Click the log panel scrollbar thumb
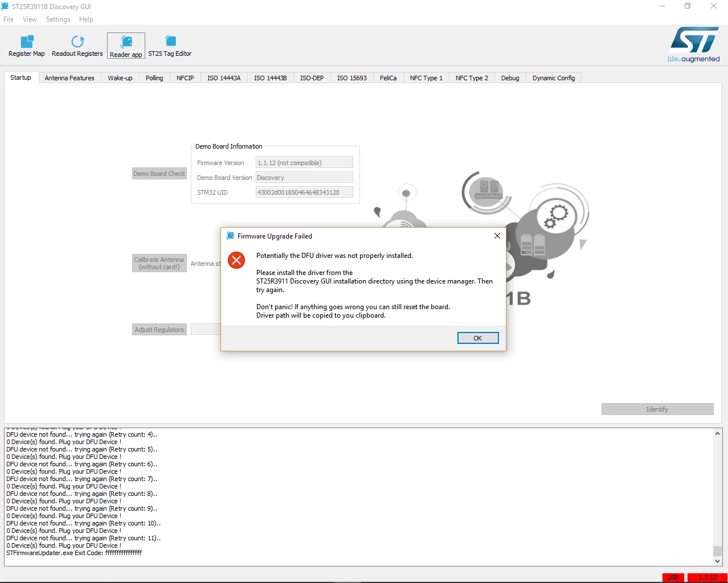The width and height of the screenshot is (728, 583). [x=718, y=551]
